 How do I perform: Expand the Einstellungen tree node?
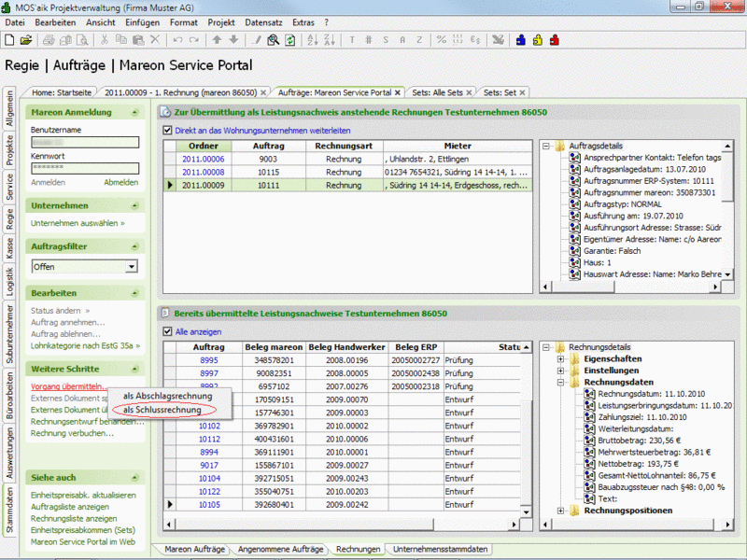[x=561, y=371]
